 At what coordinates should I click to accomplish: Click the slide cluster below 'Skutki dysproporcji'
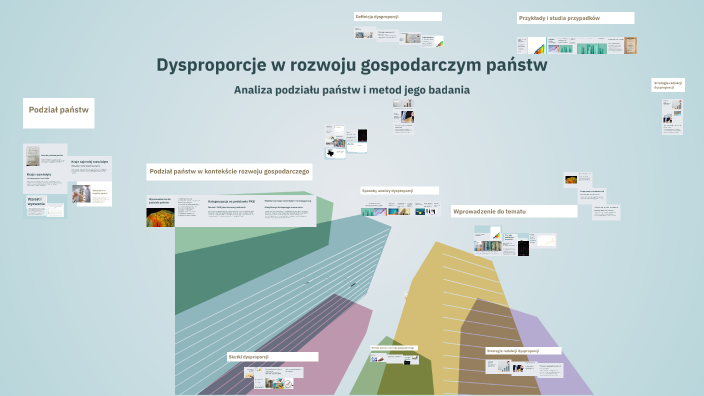click(x=274, y=378)
